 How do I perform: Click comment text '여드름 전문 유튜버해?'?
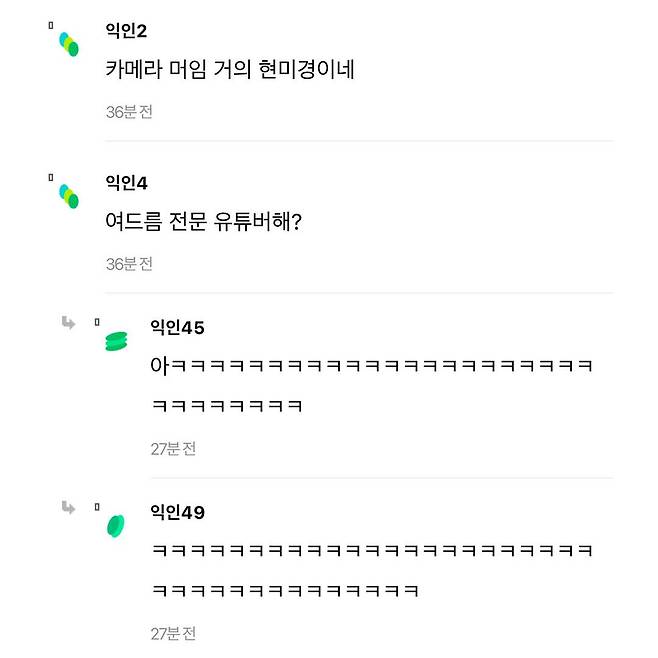point(204,222)
